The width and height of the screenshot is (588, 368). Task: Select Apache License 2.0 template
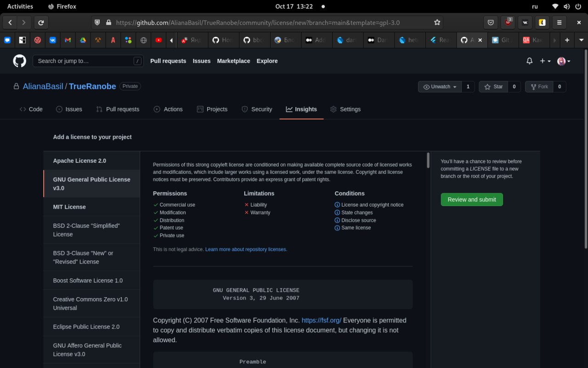pos(91,161)
